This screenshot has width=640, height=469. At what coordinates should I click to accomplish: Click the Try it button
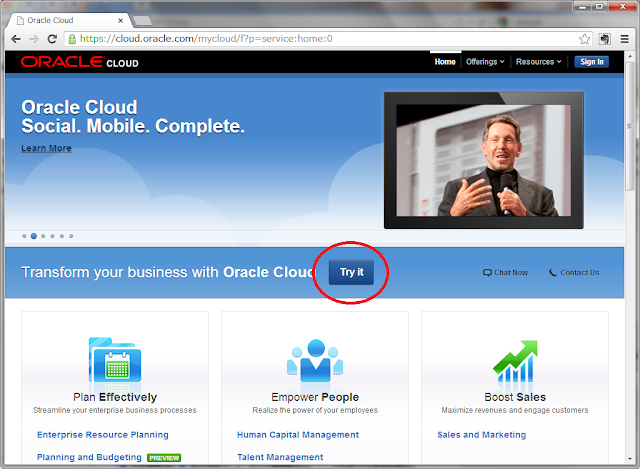351,272
